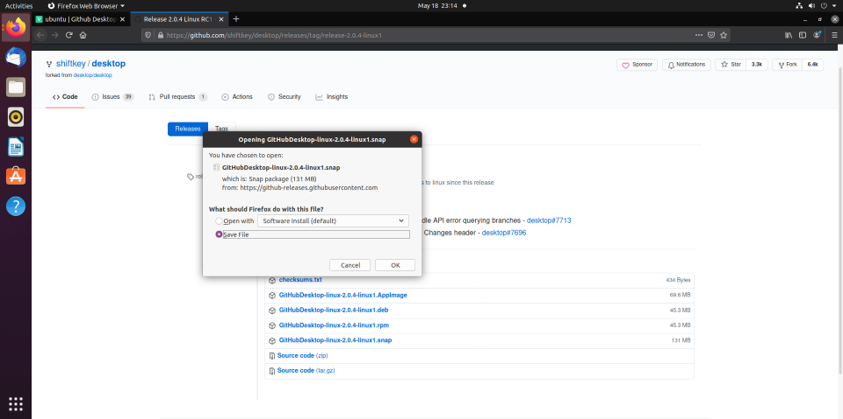Image resolution: width=843 pixels, height=419 pixels.
Task: Open LibreOffice Writer from the dock
Action: click(x=15, y=147)
